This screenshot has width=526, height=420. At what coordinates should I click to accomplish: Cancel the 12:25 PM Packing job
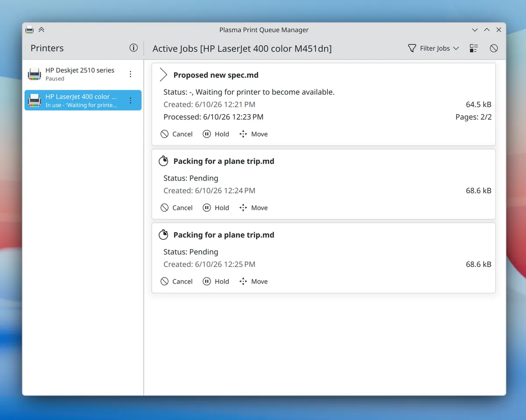coord(177,281)
